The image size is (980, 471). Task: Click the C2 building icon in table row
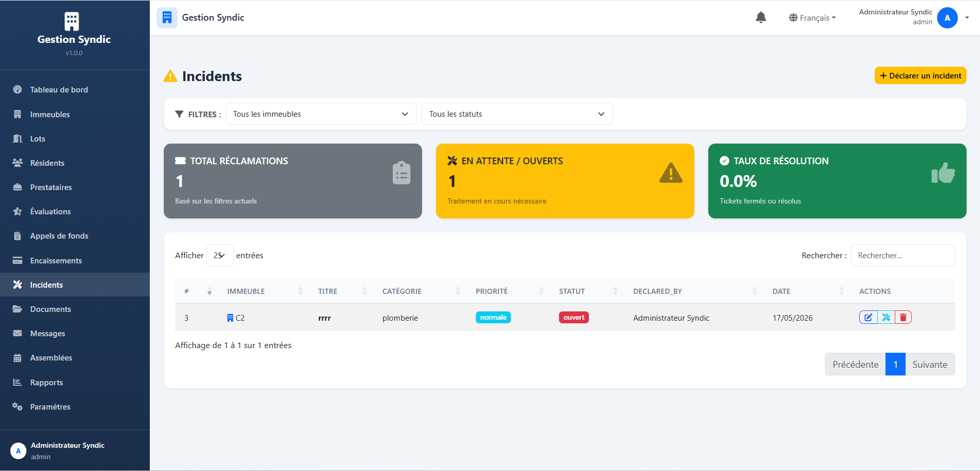coord(230,318)
